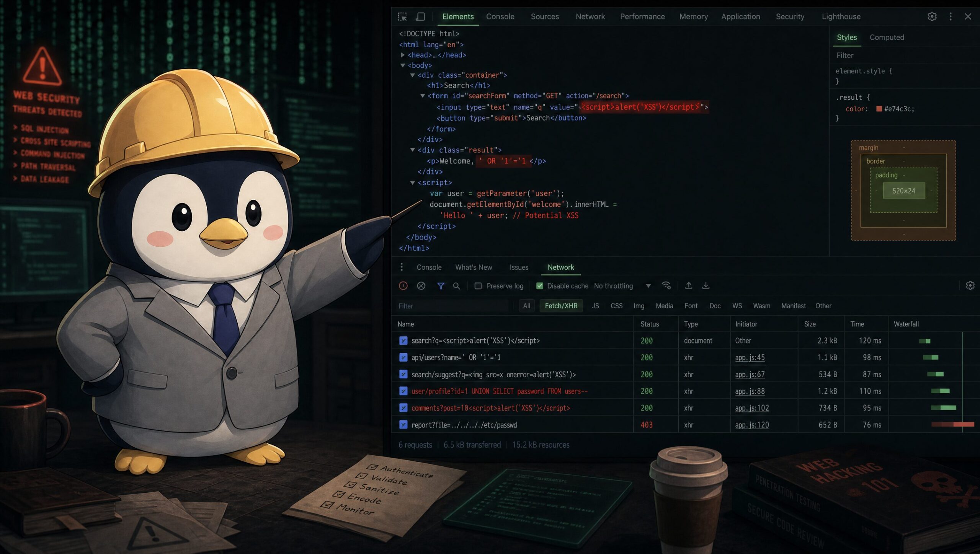Screen dimensions: 980x554
Task: Select the report?file=../../../etc/passwd request
Action: (464, 425)
